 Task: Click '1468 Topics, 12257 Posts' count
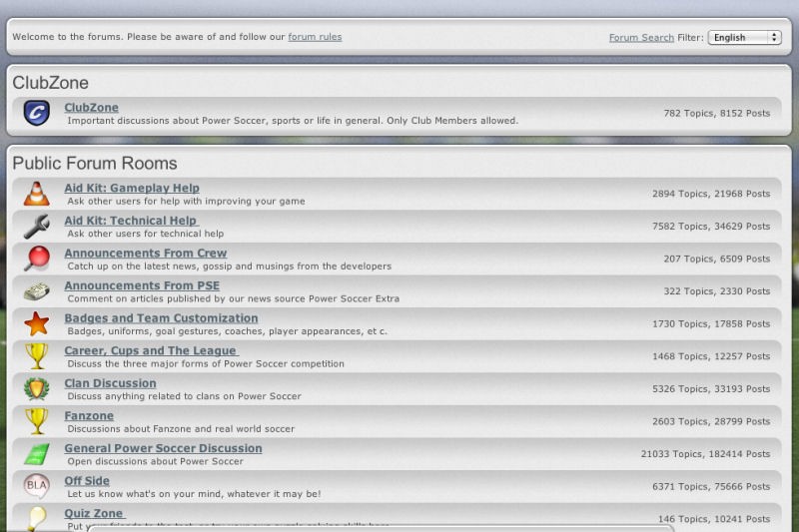711,356
